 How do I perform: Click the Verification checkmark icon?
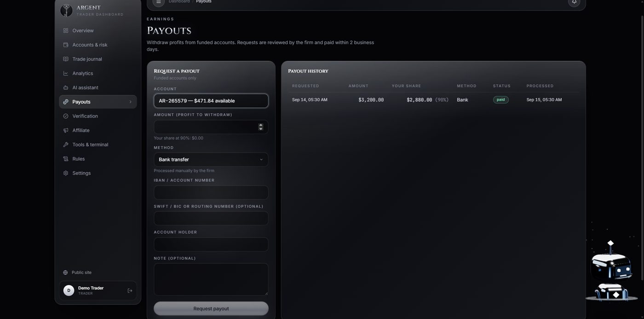click(x=66, y=116)
